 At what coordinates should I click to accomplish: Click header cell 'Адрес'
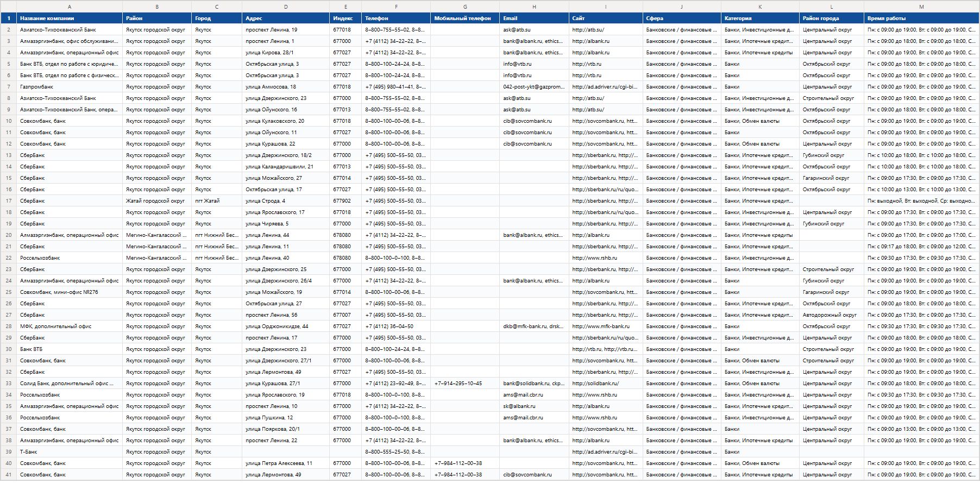tap(286, 18)
